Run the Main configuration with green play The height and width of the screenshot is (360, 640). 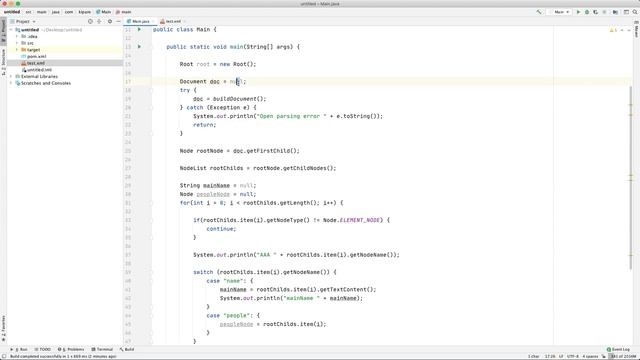[578, 12]
